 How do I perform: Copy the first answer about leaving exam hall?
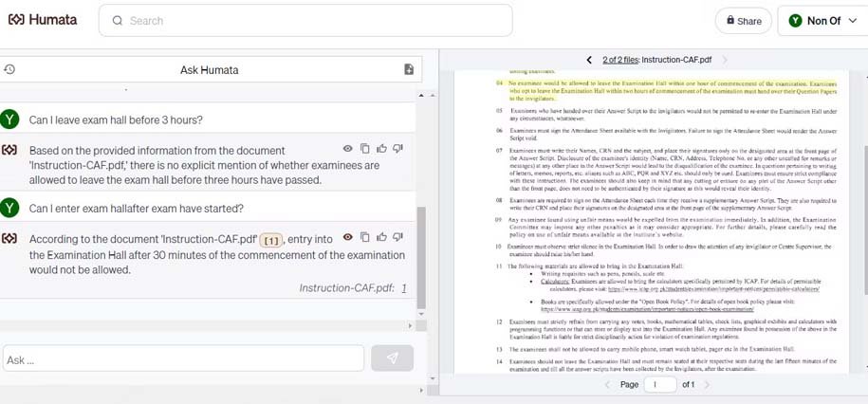[x=365, y=148]
